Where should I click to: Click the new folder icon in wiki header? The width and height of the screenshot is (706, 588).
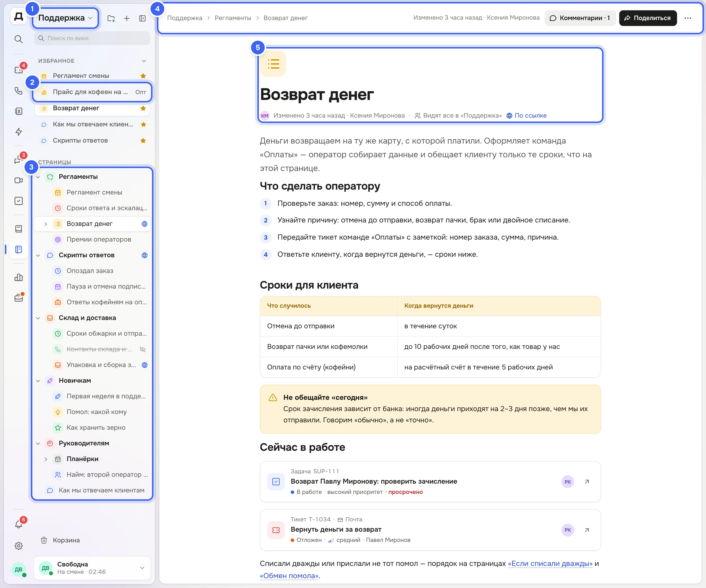[111, 18]
